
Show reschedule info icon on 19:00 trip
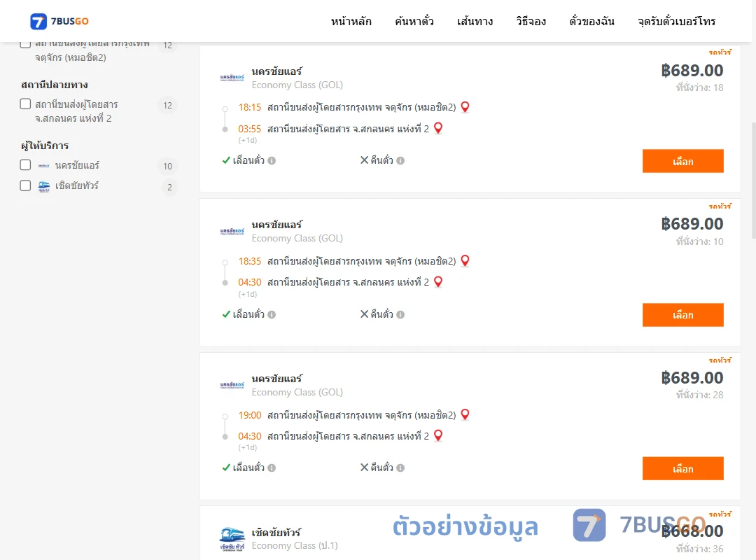coord(272,468)
